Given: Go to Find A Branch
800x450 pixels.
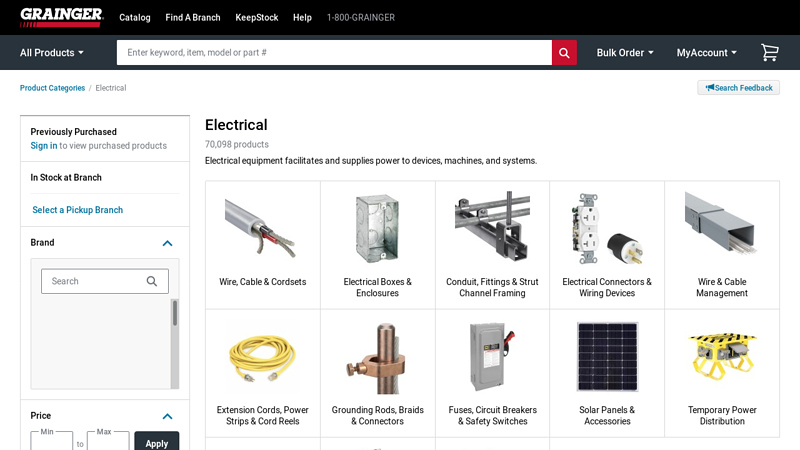Looking at the screenshot, I should [x=193, y=17].
